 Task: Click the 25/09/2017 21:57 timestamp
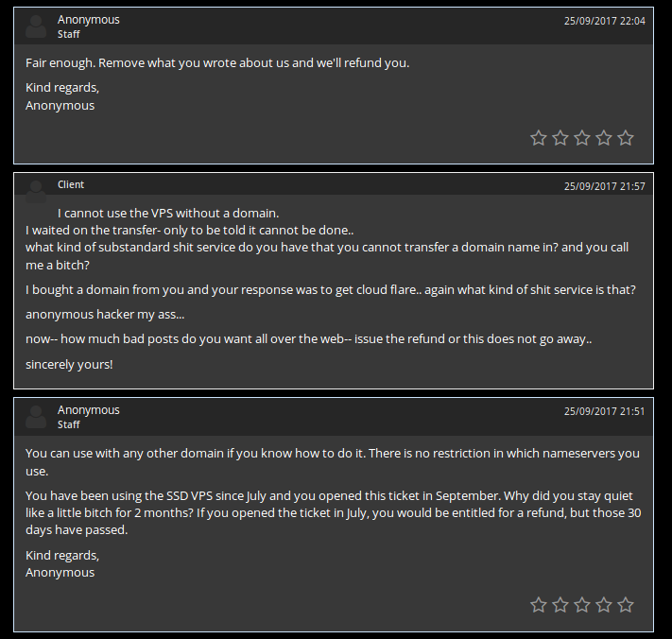604,186
